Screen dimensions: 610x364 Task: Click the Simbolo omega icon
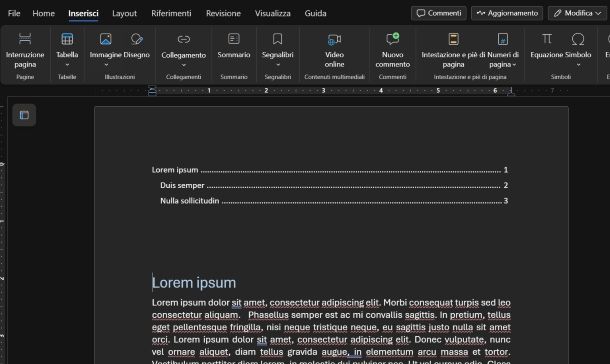[578, 39]
